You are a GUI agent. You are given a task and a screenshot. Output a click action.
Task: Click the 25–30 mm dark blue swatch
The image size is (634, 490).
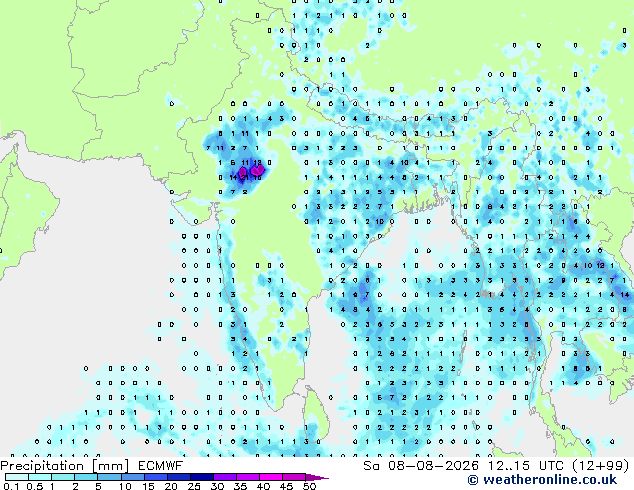pyautogui.click(x=201, y=477)
